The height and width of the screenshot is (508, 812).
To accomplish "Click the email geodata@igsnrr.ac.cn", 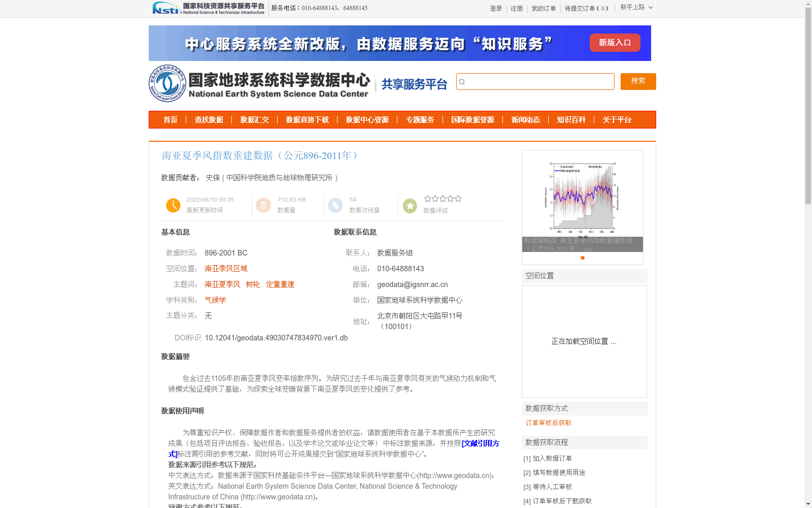I will click(413, 284).
